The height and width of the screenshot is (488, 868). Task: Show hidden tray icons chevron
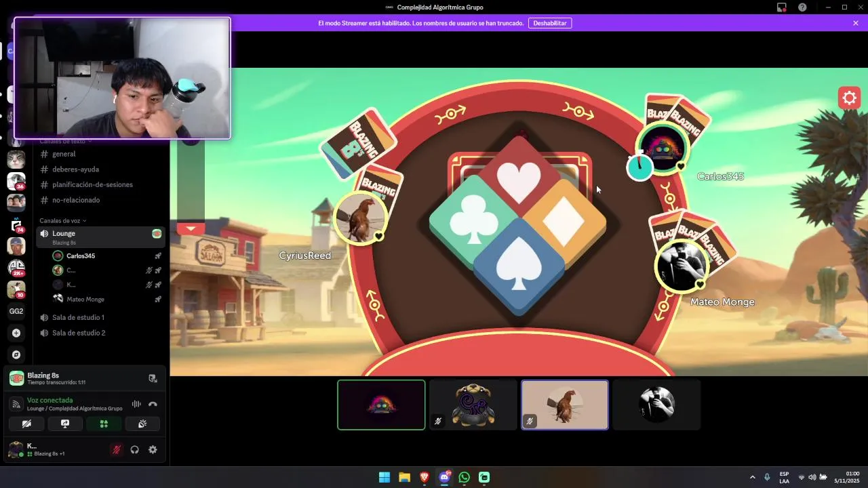point(752,477)
